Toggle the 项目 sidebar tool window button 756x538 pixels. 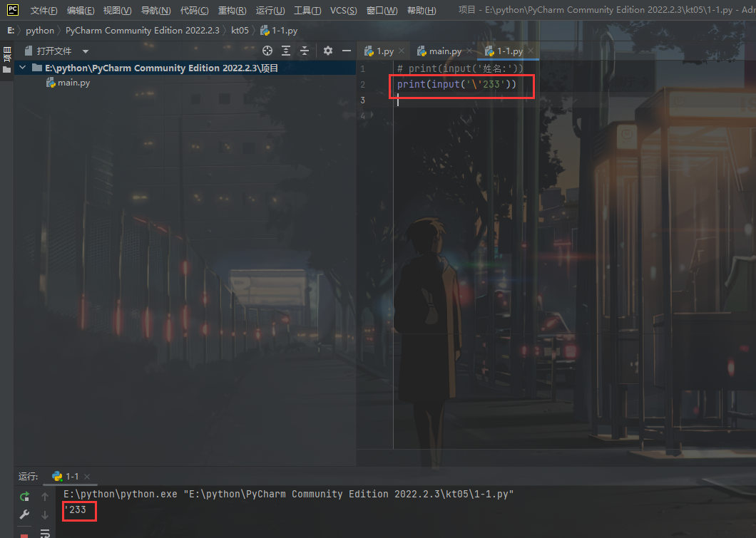click(x=6, y=60)
